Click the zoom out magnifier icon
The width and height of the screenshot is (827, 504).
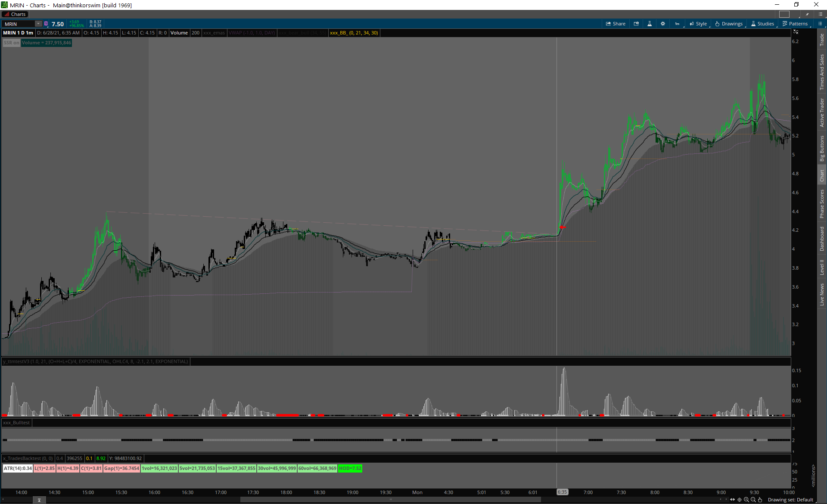pyautogui.click(x=753, y=500)
